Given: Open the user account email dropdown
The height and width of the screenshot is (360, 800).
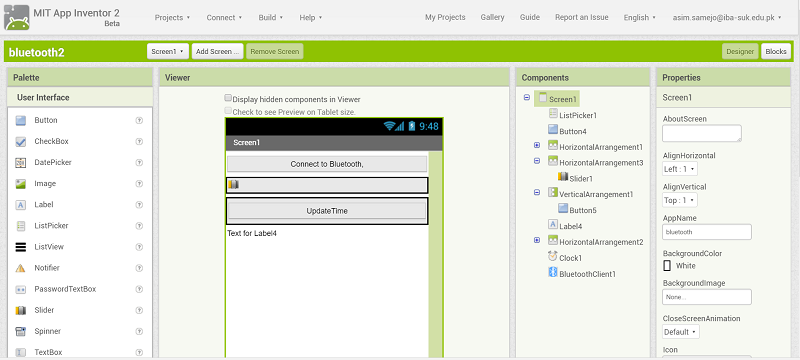Looking at the screenshot, I should [x=727, y=17].
